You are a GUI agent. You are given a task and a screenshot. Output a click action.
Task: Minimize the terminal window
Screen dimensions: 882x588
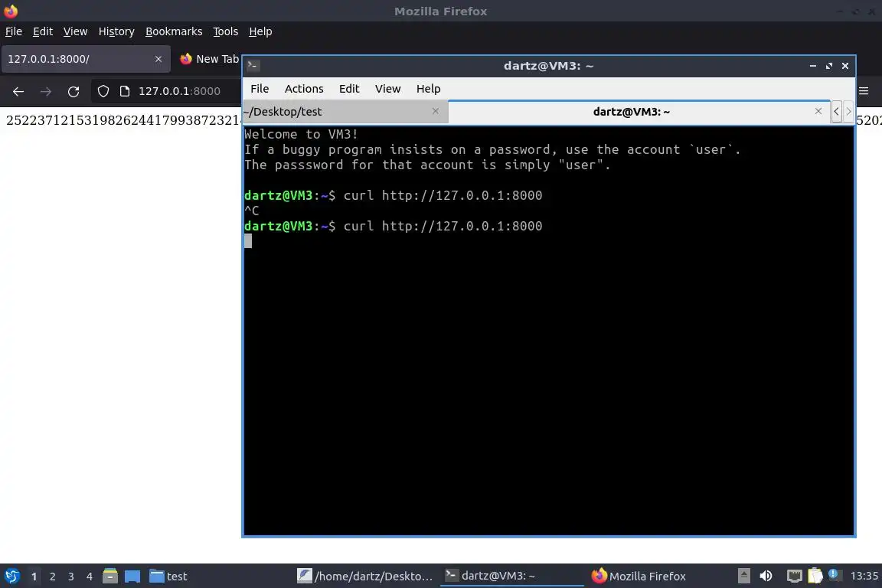(x=813, y=66)
